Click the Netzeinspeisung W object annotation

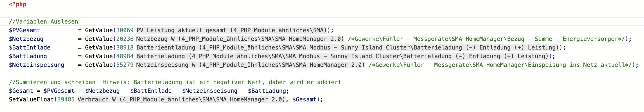pos(250,65)
